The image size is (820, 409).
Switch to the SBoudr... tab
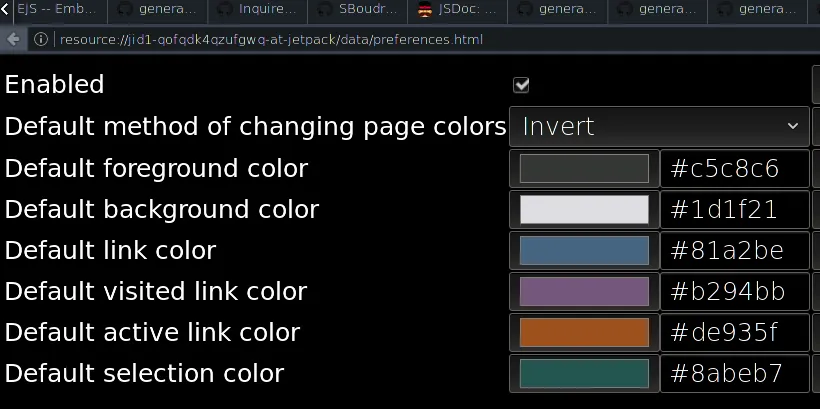(x=358, y=9)
